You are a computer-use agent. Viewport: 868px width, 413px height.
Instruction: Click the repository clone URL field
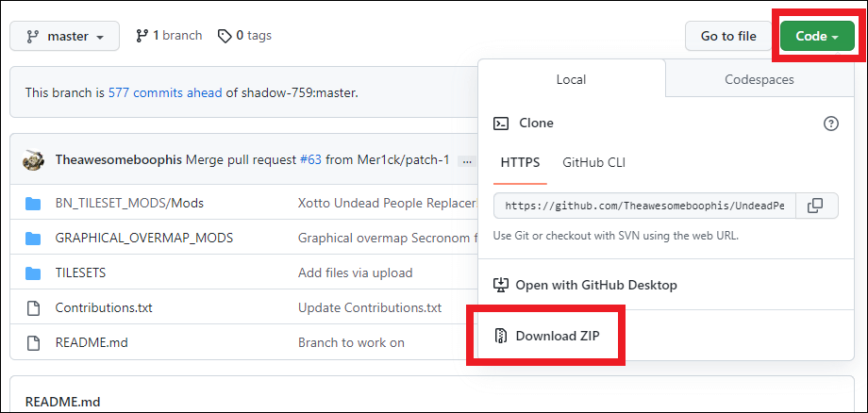(x=644, y=206)
